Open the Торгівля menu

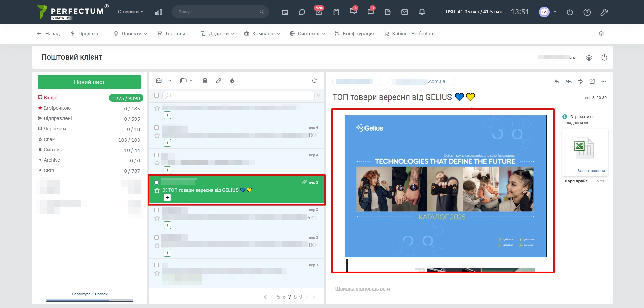pos(174,34)
